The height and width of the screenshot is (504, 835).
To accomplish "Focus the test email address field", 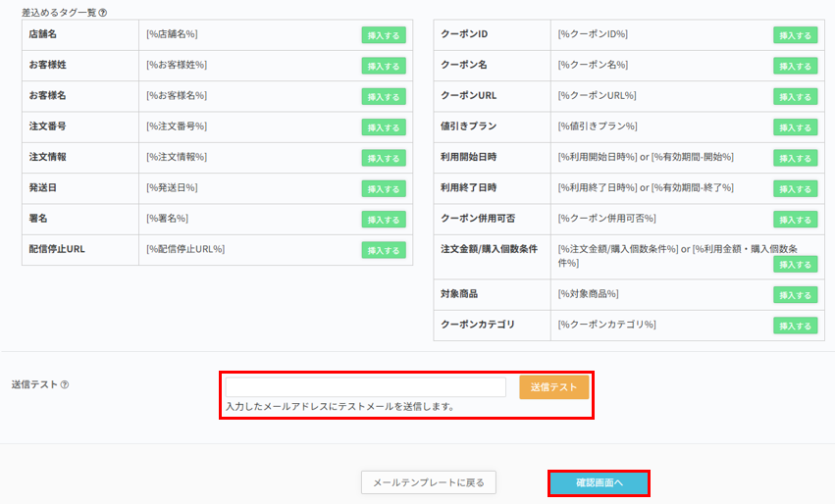I will (x=365, y=387).
